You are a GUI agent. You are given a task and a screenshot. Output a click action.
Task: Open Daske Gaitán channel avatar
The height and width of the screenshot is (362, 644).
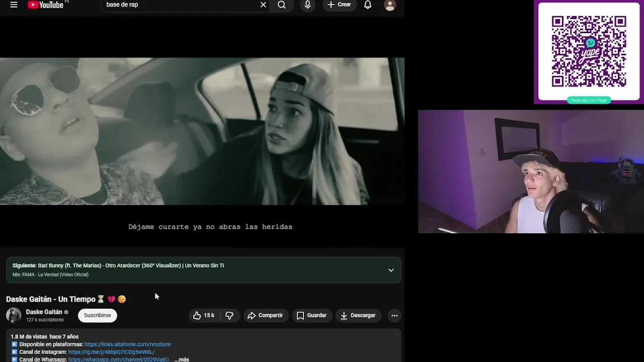click(x=14, y=315)
